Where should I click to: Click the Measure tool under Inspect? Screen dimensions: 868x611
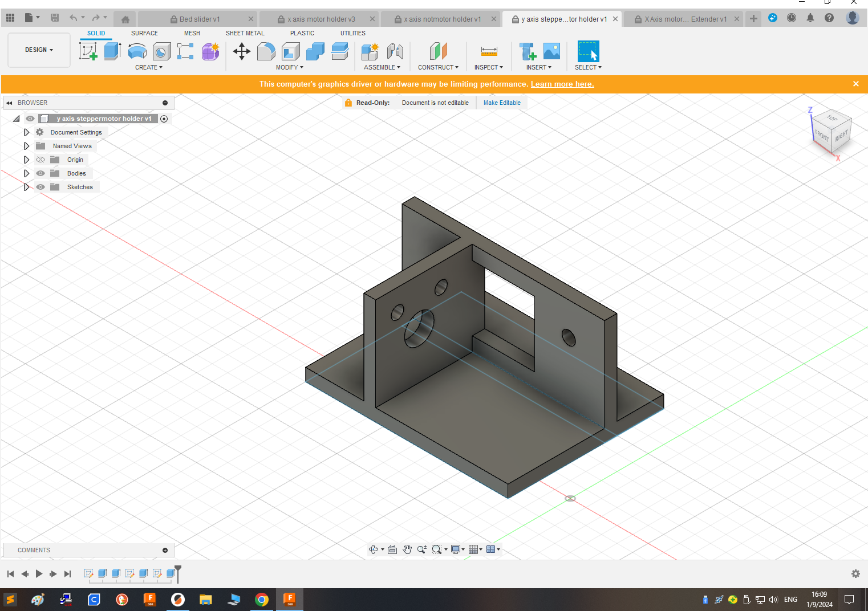pos(488,51)
